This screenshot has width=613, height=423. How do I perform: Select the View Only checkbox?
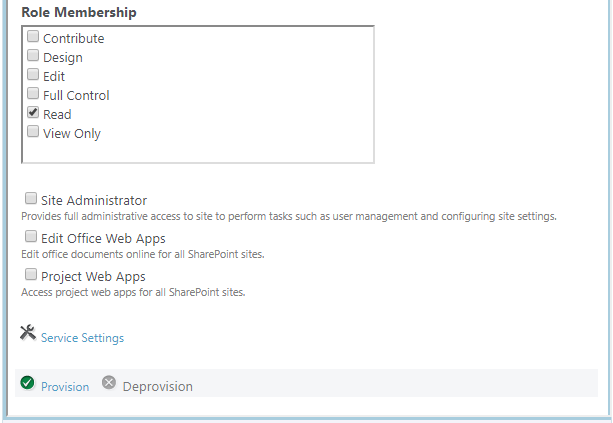(33, 131)
